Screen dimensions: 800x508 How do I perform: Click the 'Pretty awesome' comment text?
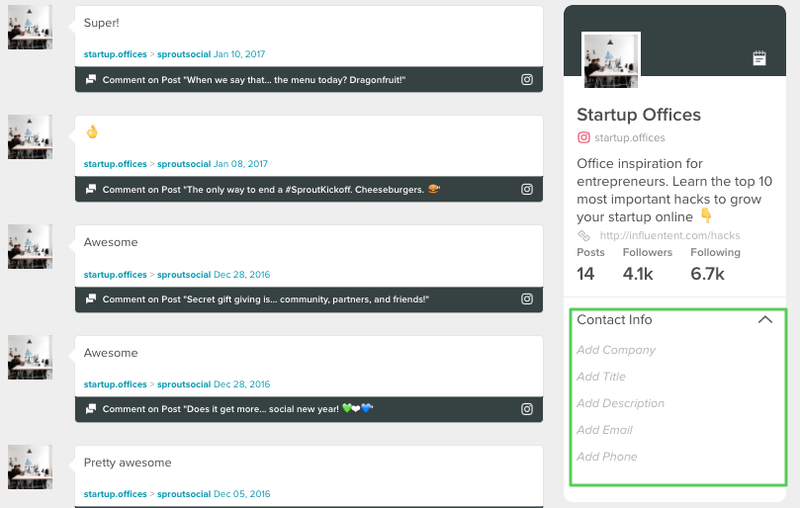[x=128, y=463]
